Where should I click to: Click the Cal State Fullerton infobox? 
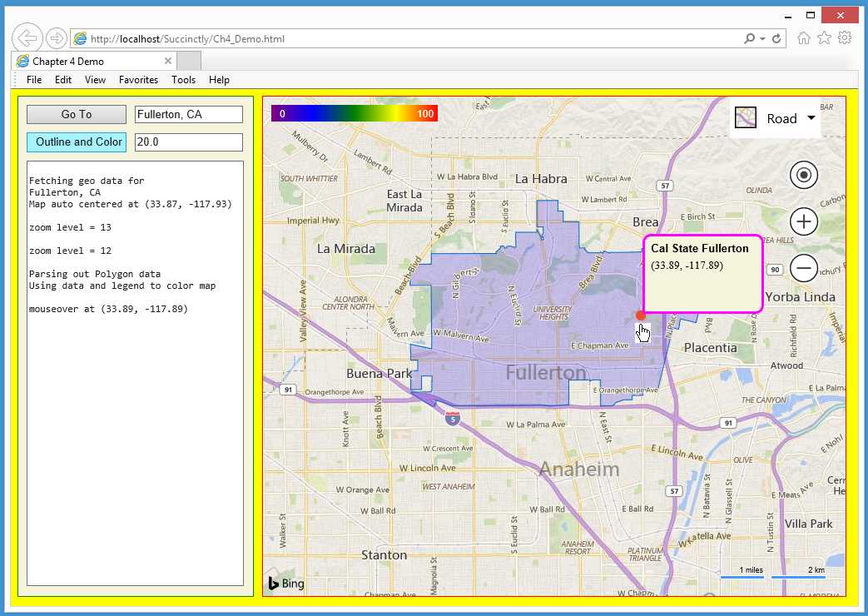(703, 274)
